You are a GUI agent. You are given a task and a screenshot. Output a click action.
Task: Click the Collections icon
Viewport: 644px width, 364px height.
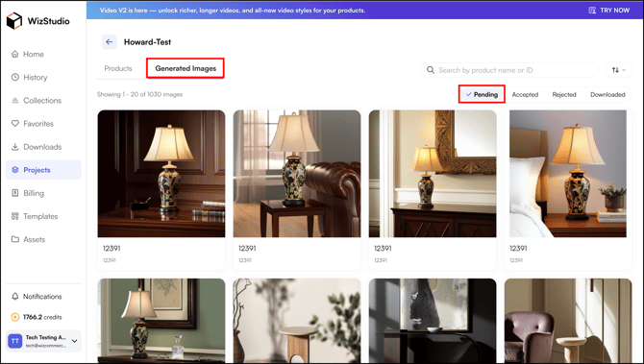tap(15, 101)
